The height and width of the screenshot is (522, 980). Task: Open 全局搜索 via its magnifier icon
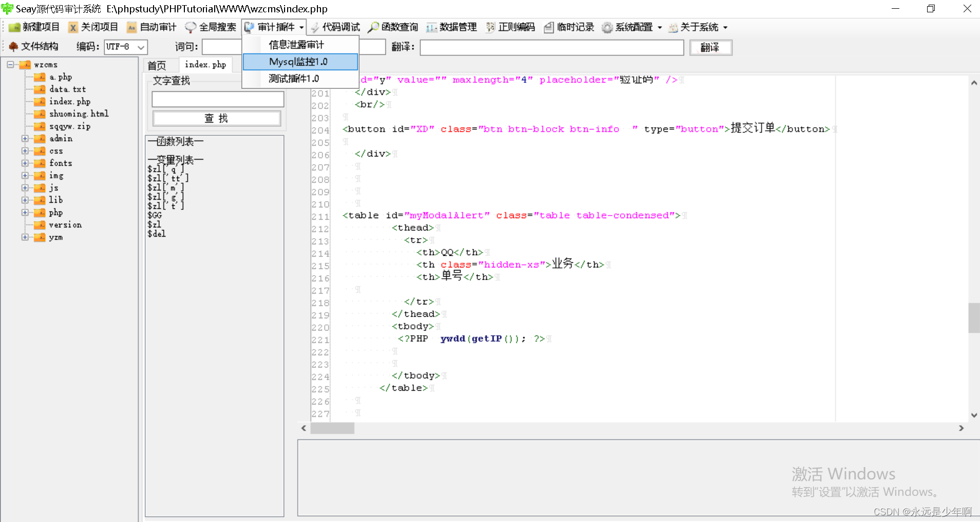(x=191, y=27)
